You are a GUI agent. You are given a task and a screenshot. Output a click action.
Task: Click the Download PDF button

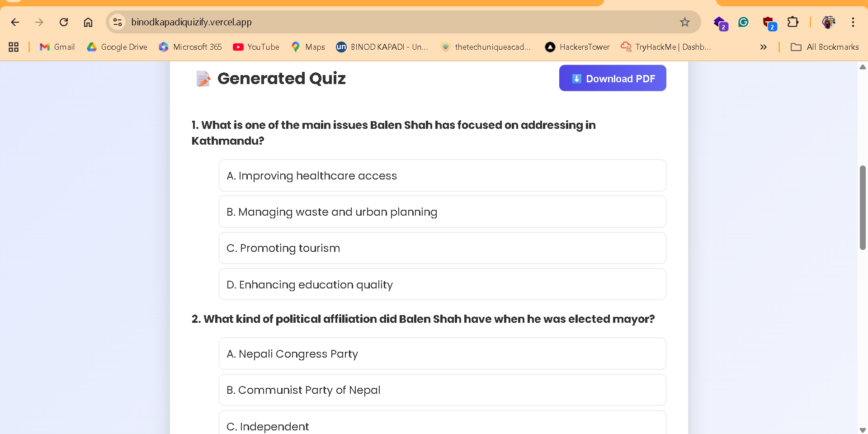pos(613,78)
